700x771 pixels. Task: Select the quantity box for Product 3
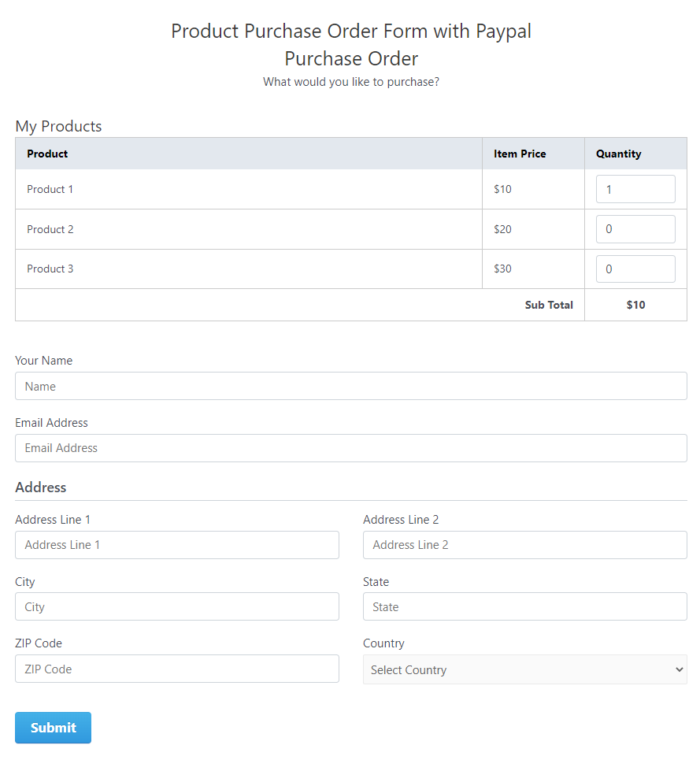pyautogui.click(x=635, y=269)
